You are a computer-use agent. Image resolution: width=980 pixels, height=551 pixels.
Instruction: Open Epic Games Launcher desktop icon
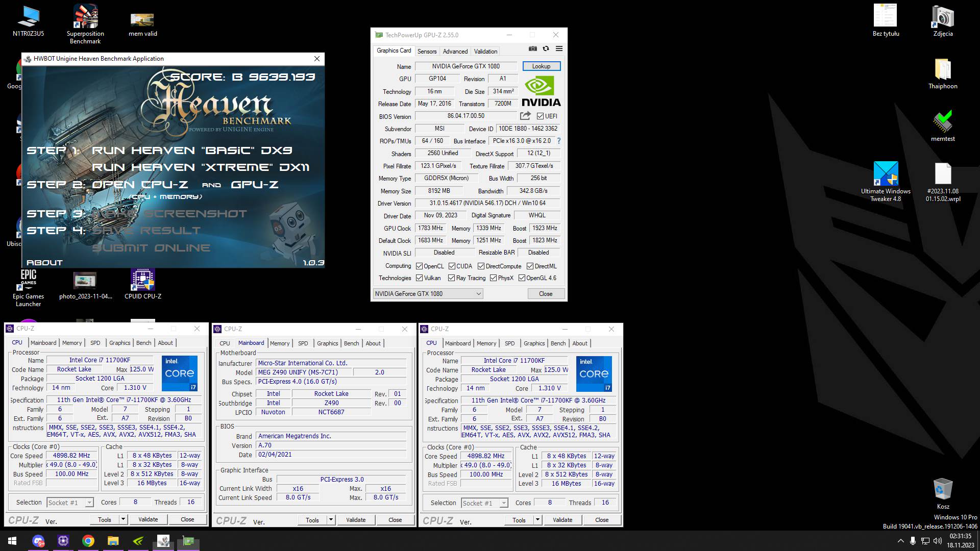pyautogui.click(x=28, y=288)
